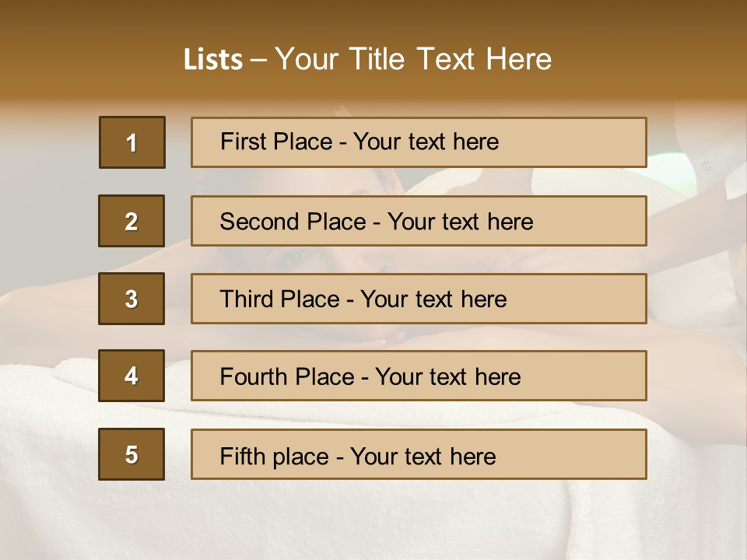
Task: Click the white towel at slide bottom
Action: coord(373,521)
